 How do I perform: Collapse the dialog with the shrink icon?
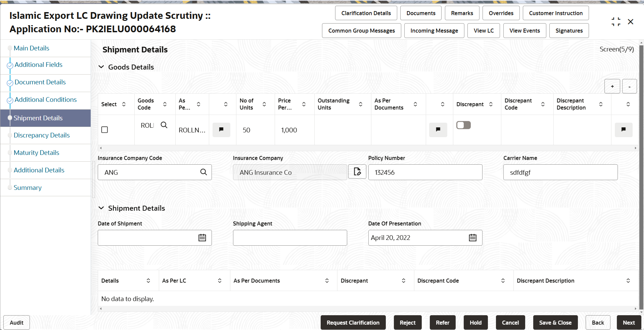[x=616, y=22]
